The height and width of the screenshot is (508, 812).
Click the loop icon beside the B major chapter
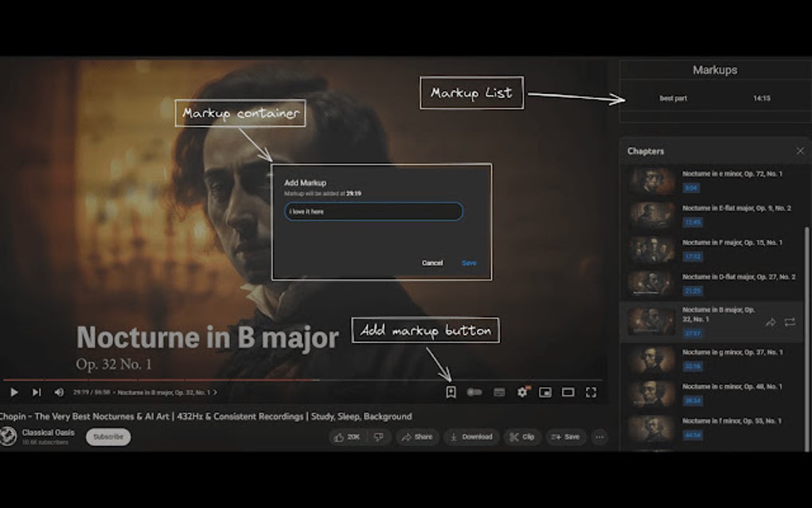790,322
